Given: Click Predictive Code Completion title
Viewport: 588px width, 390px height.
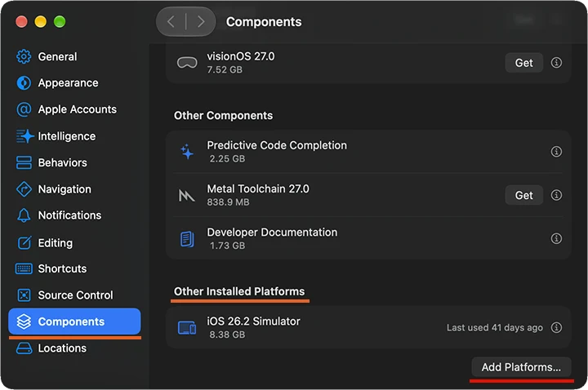Looking at the screenshot, I should [277, 145].
